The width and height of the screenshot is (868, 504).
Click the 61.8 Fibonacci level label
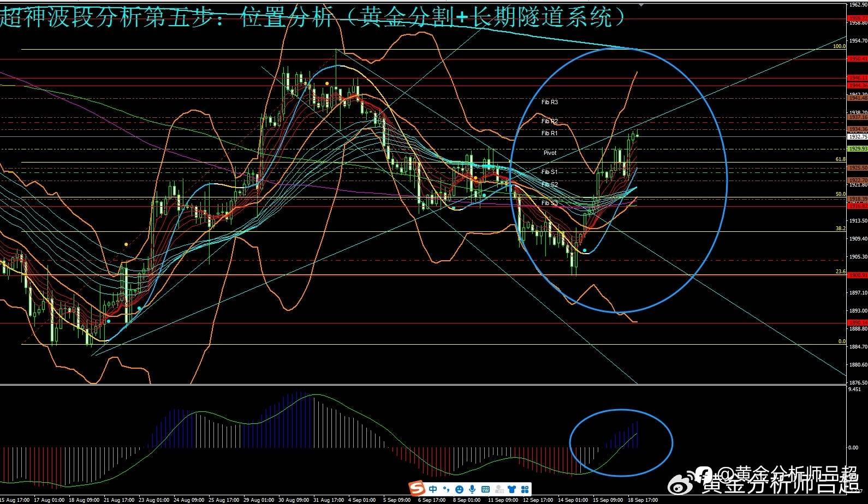841,159
